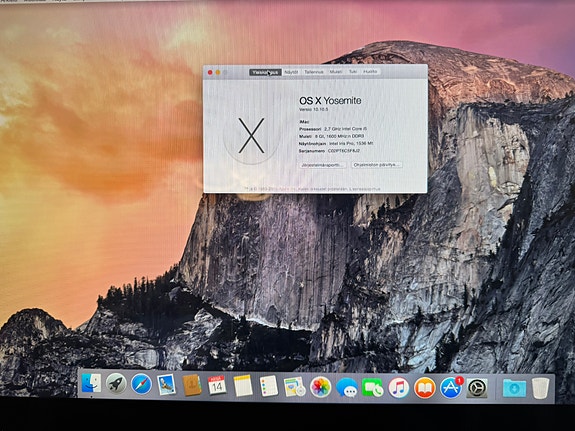
Task: Open the Trash in Dock
Action: (541, 388)
